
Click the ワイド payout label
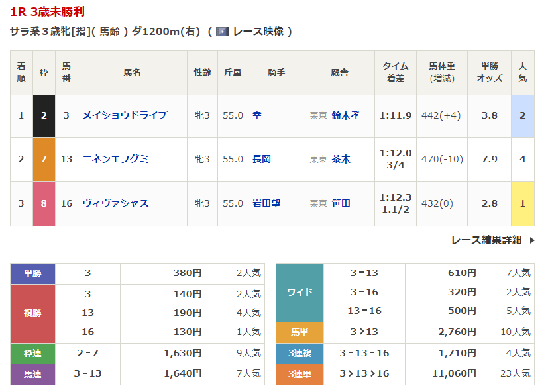coord(300,292)
